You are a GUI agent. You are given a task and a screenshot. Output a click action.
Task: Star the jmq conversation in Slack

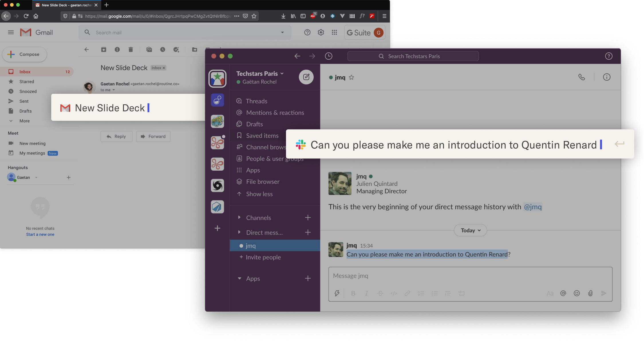pyautogui.click(x=351, y=77)
